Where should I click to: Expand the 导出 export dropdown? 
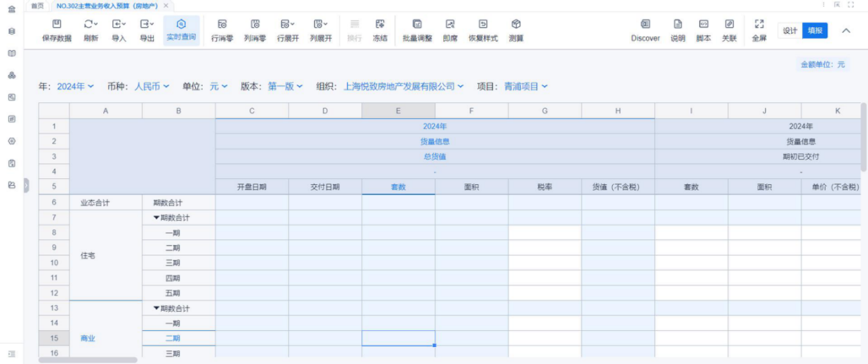[147, 25]
